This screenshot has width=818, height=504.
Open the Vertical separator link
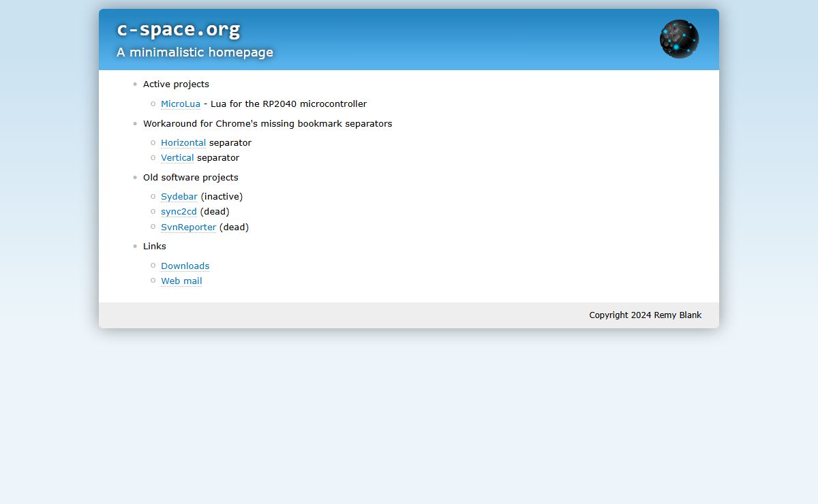coord(177,158)
